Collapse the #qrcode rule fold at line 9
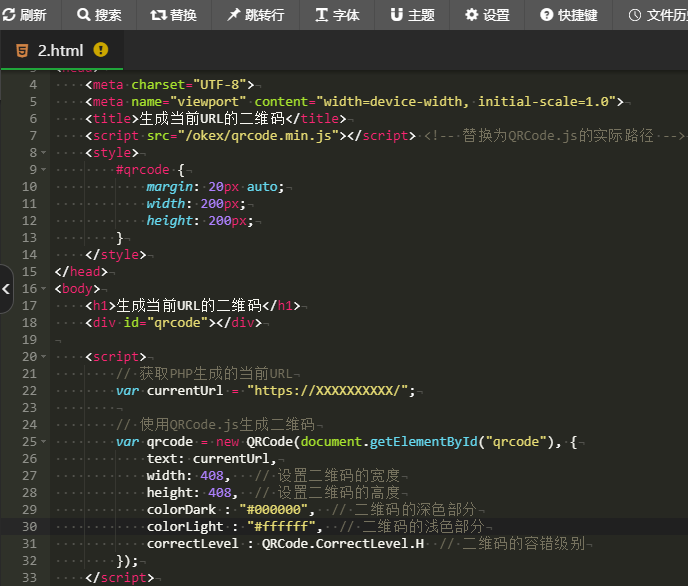 [x=43, y=170]
